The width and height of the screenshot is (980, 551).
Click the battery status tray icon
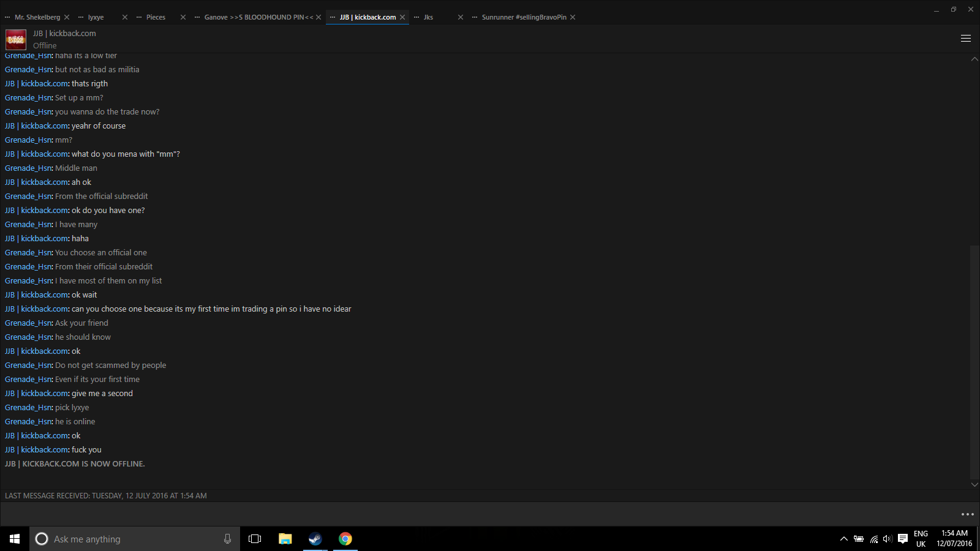coord(859,539)
